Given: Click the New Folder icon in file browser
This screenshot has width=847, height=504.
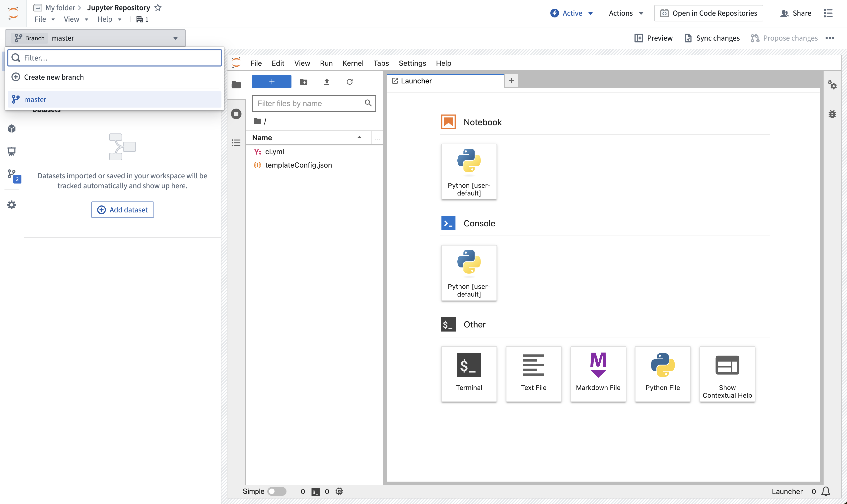Looking at the screenshot, I should [303, 81].
